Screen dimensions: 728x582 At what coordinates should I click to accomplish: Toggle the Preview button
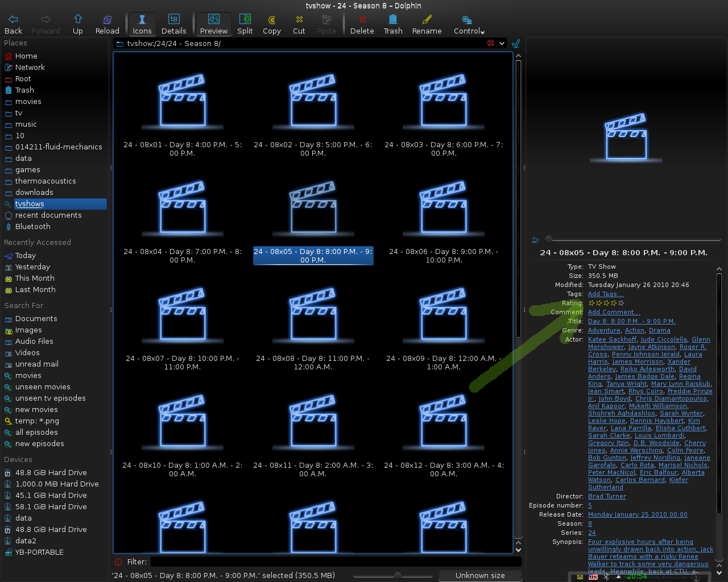click(214, 24)
